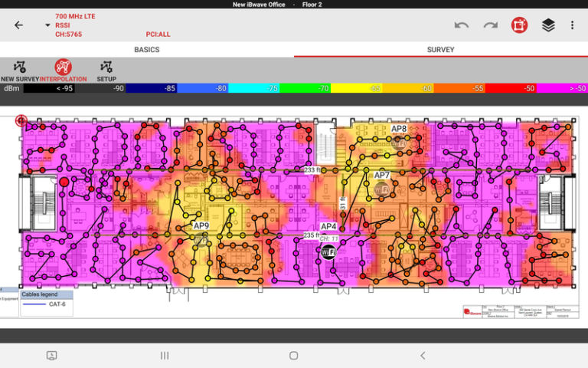Viewport: 588px width, 368px height.
Task: Switch to the Basics tab
Action: [x=146, y=50]
